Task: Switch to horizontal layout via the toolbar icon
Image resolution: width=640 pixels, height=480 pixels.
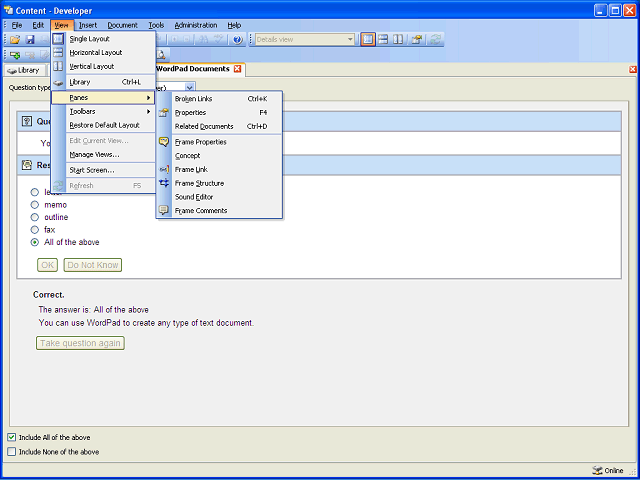Action: pos(383,40)
